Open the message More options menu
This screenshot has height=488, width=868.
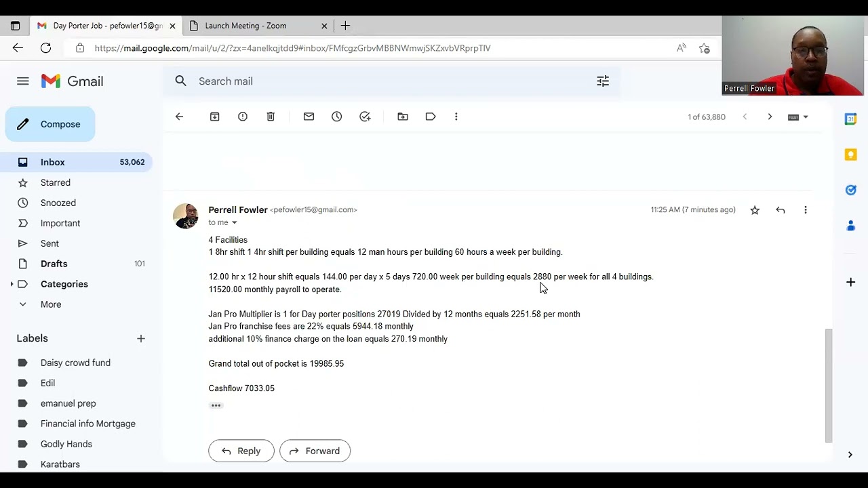(x=806, y=210)
